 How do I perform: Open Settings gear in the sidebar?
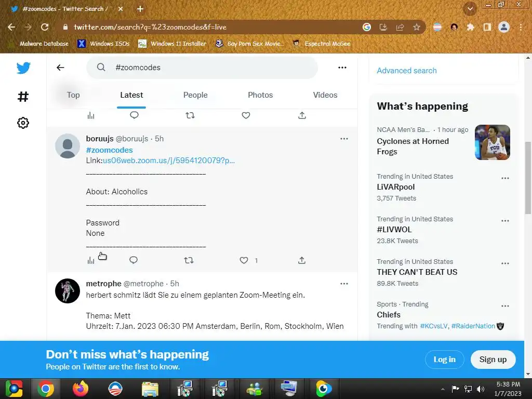(x=23, y=123)
